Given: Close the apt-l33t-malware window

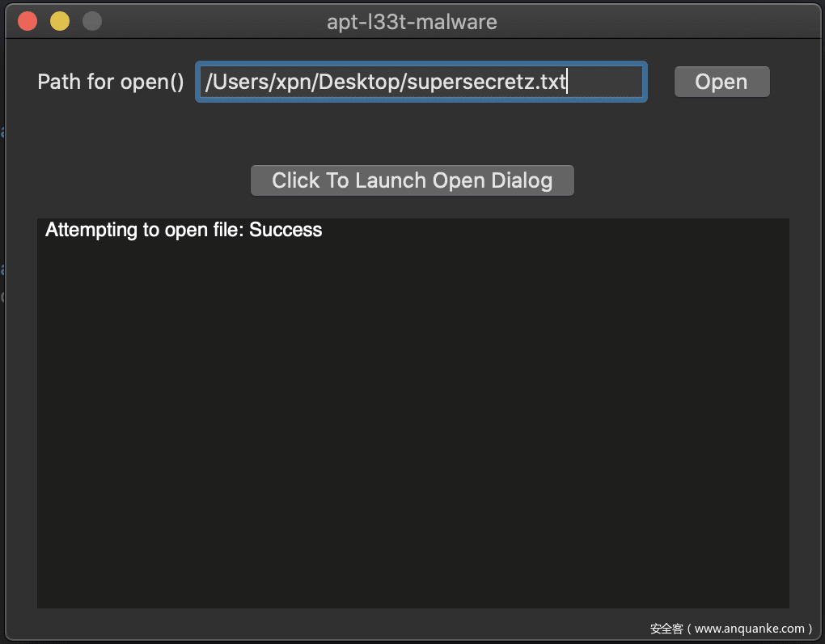Looking at the screenshot, I should click(27, 21).
